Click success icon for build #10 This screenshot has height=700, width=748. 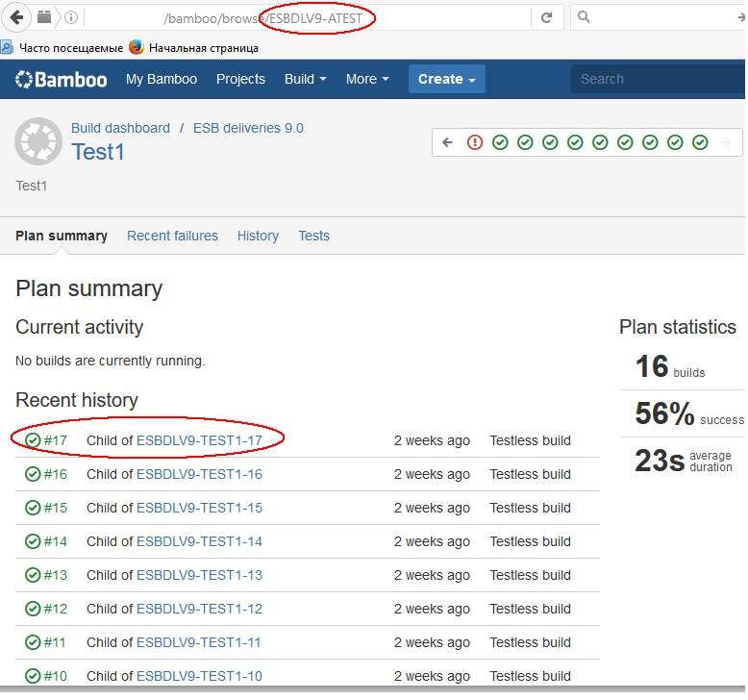coord(33,676)
